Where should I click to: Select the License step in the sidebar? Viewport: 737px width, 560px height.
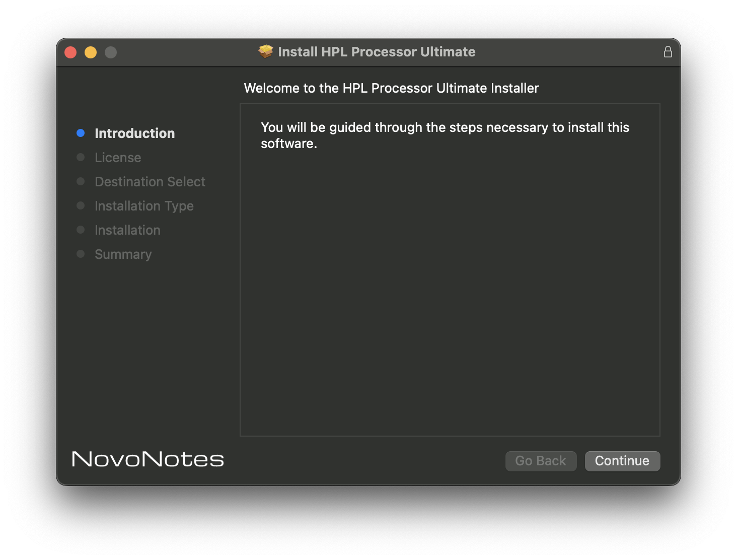click(x=117, y=157)
